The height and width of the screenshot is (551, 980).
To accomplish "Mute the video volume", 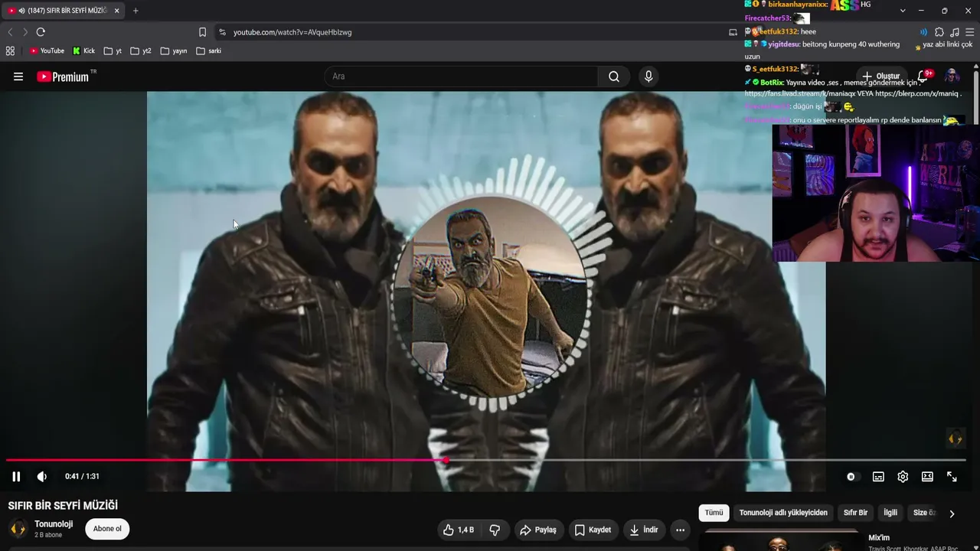I will (x=42, y=477).
